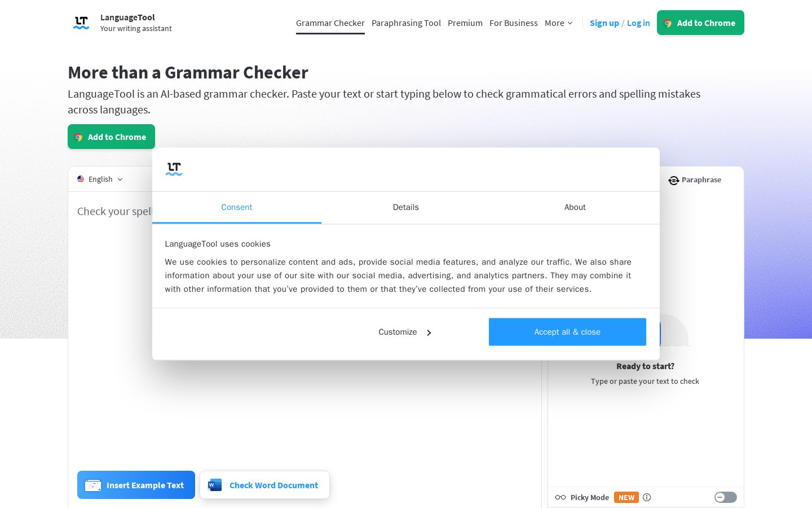Click the Picky Mode glasses icon
The height and width of the screenshot is (508, 812).
[561, 497]
